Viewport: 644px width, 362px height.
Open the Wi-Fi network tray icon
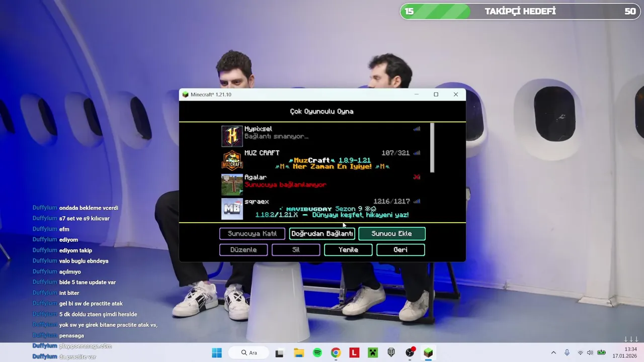[580, 353]
